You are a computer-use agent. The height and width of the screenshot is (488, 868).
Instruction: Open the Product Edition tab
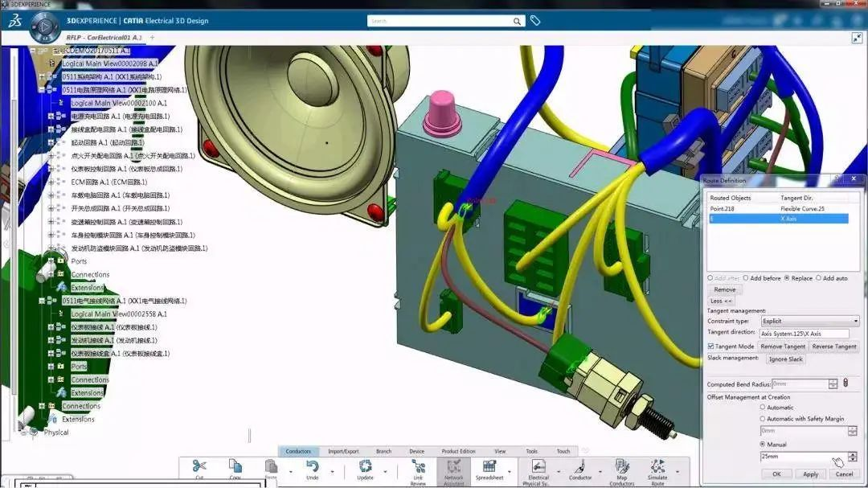coord(458,452)
